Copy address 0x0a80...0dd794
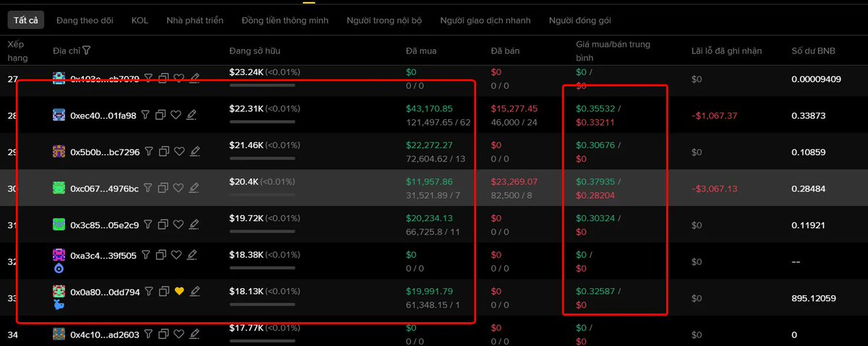This screenshot has width=868, height=346. tap(164, 291)
